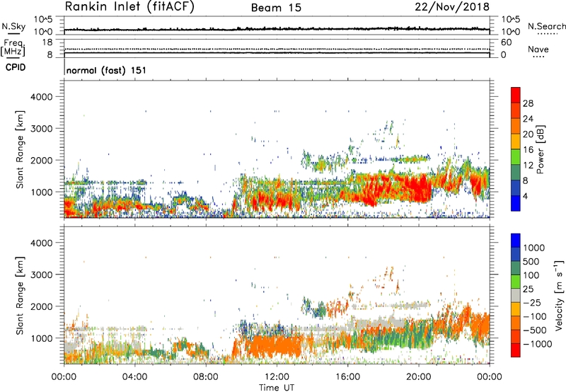Click the 'Nave' legend label
Viewport: 566px width, 392px height.
point(538,49)
